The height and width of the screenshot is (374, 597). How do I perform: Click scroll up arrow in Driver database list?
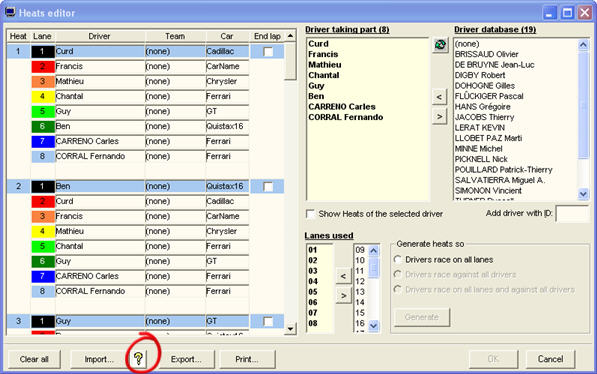point(583,45)
